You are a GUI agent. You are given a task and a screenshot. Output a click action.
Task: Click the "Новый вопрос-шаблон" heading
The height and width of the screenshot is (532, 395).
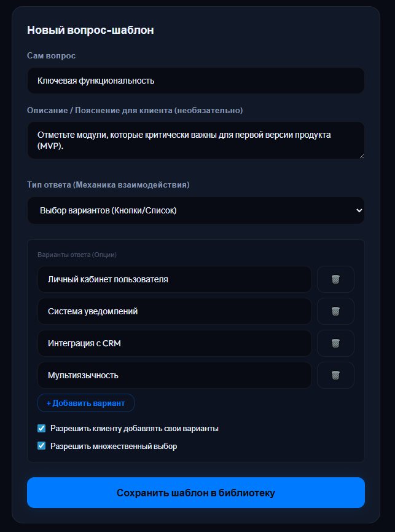90,30
